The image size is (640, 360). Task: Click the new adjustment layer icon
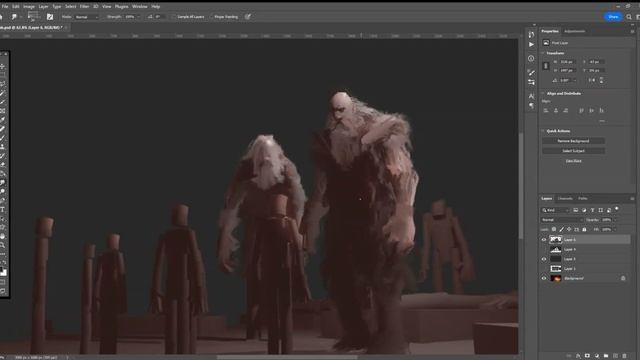(597, 356)
